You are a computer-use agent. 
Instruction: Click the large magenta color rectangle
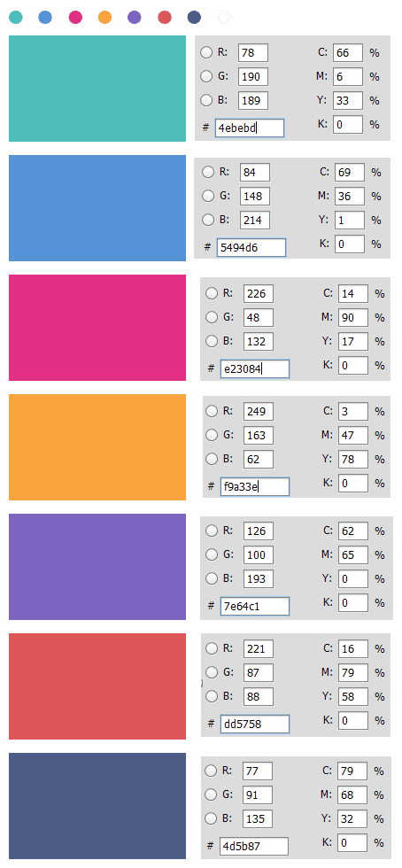click(x=97, y=328)
